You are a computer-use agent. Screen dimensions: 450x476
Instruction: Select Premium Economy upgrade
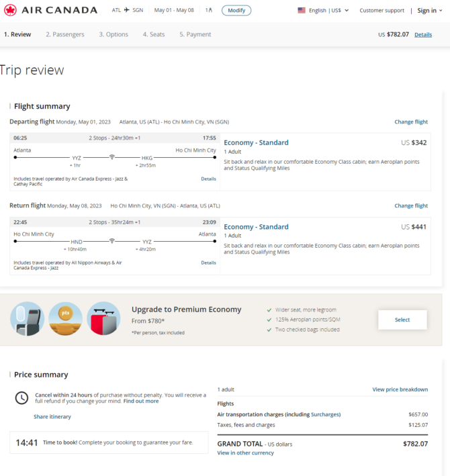click(x=402, y=320)
